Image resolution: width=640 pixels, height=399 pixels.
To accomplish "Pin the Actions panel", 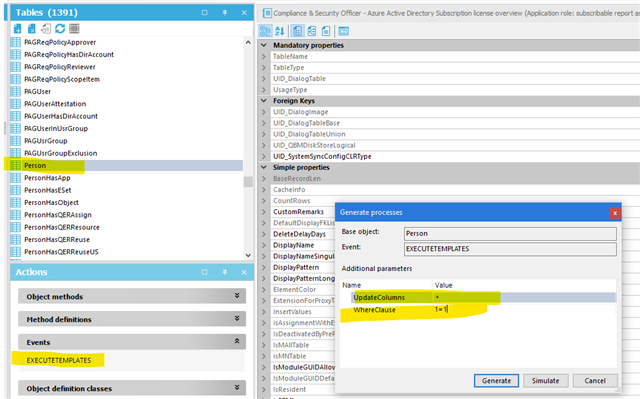I will (x=224, y=272).
